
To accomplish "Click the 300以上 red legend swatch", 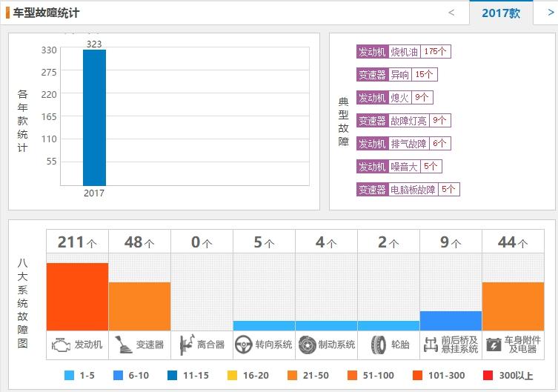I will (x=488, y=375).
